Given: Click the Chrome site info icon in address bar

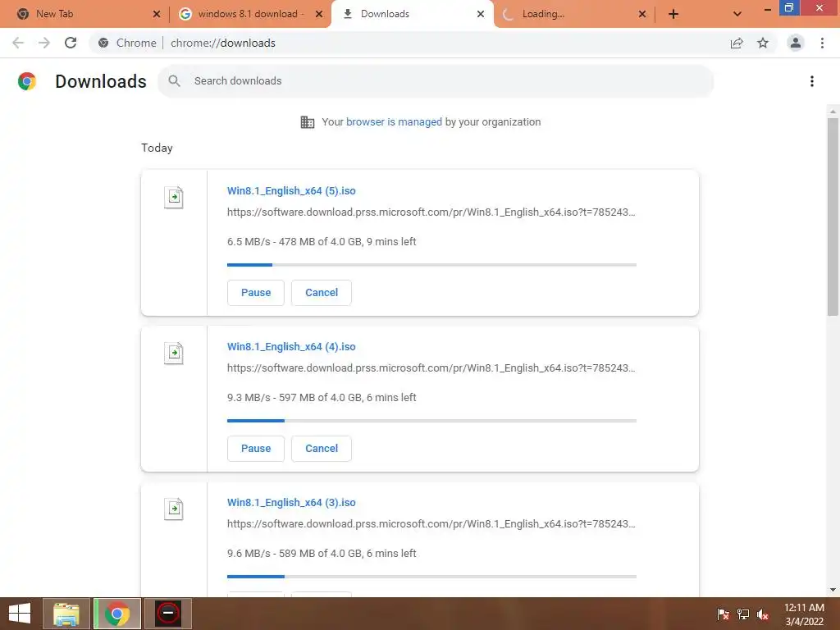Looking at the screenshot, I should 103,43.
